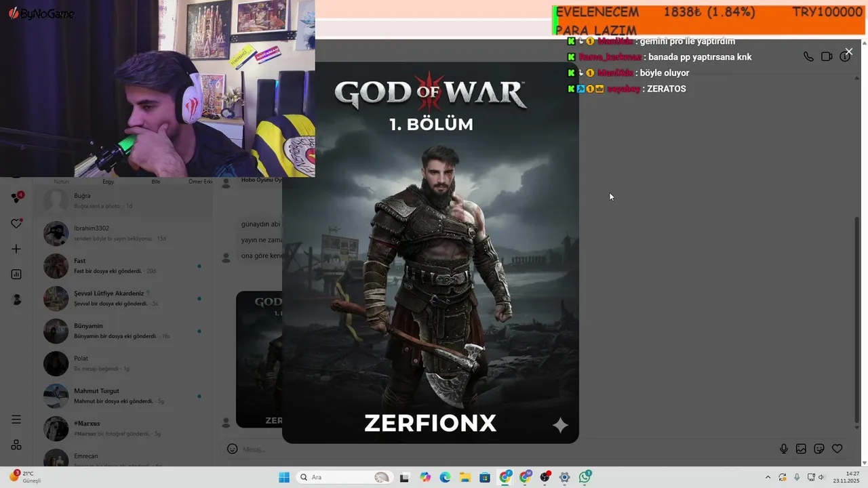The width and height of the screenshot is (868, 488).
Task: Open the dashboard chart icon in sidebar
Action: point(16,274)
